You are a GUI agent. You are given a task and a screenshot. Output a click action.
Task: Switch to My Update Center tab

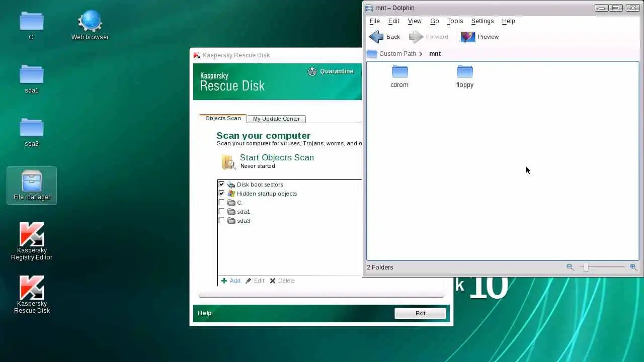click(276, 119)
